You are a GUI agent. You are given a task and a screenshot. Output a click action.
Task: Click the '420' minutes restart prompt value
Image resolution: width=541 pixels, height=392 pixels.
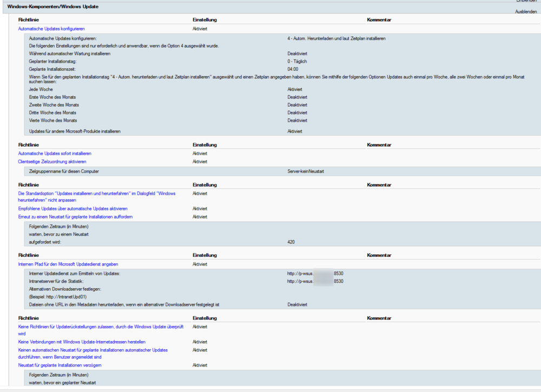[291, 242]
